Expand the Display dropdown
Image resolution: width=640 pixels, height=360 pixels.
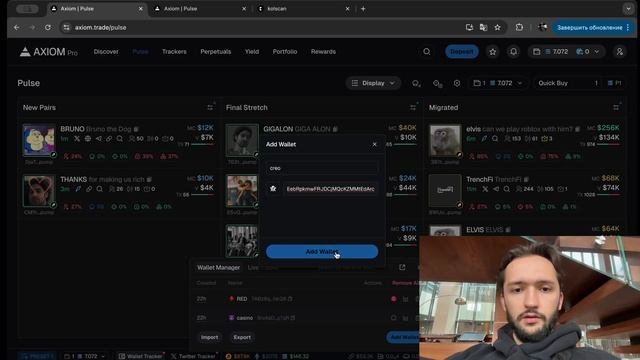coord(373,83)
